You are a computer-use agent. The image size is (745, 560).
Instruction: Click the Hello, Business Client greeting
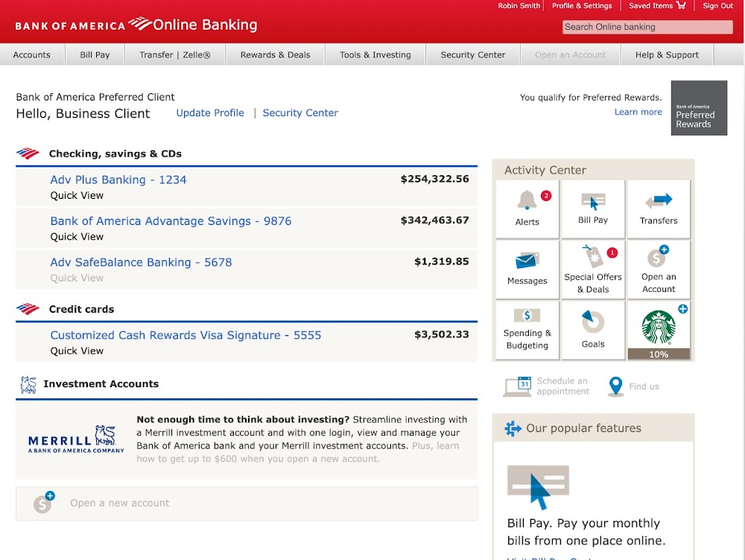coord(83,113)
